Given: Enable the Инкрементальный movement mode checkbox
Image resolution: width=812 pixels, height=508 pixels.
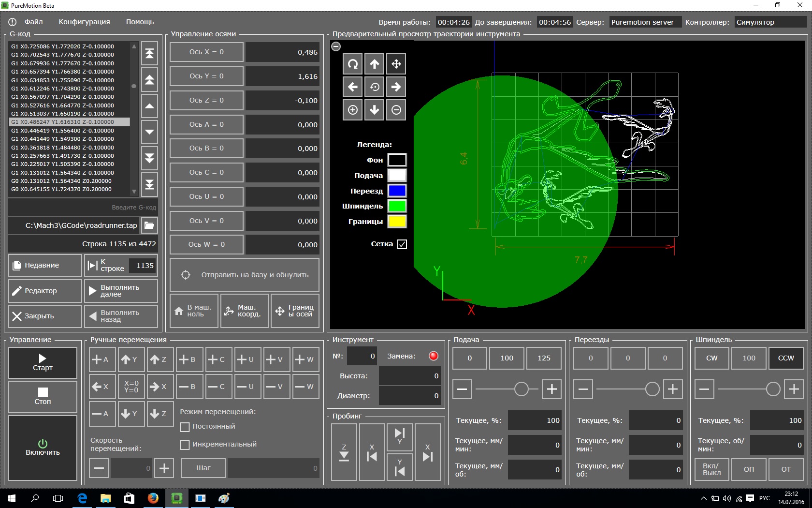Looking at the screenshot, I should (x=185, y=445).
